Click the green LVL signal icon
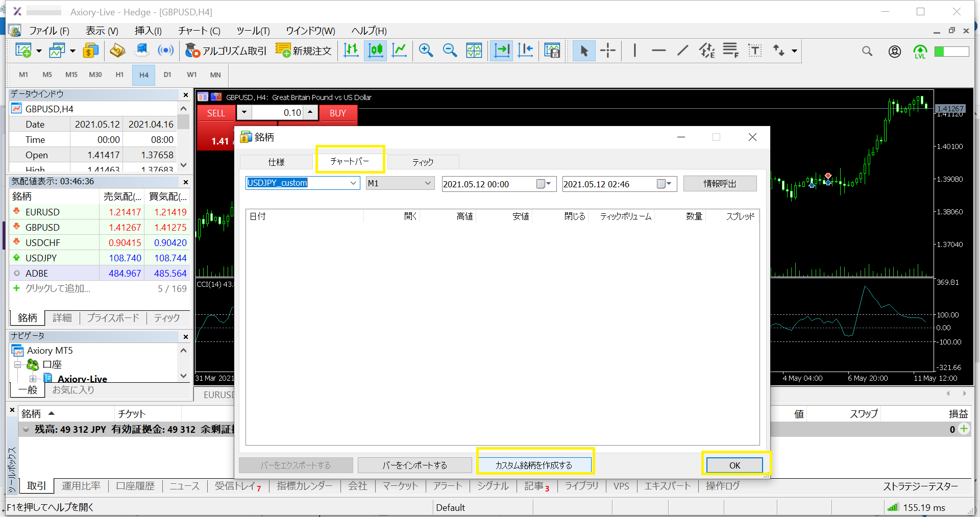 point(920,52)
